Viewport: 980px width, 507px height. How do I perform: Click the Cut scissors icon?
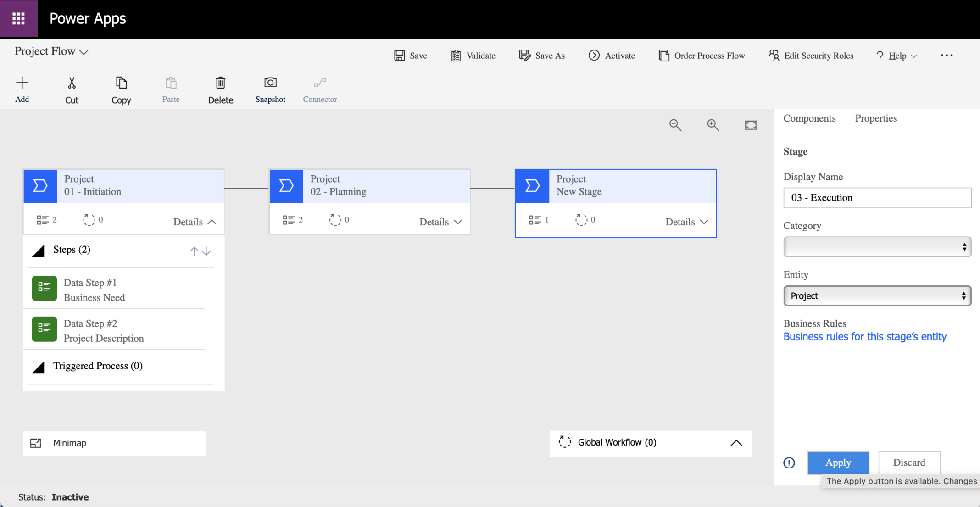[x=72, y=83]
